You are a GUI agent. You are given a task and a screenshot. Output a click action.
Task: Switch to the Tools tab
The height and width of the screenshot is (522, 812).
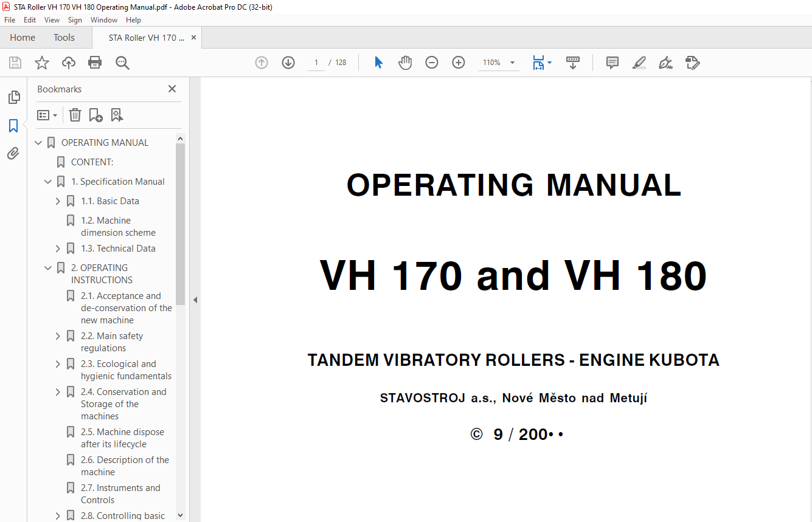64,38
